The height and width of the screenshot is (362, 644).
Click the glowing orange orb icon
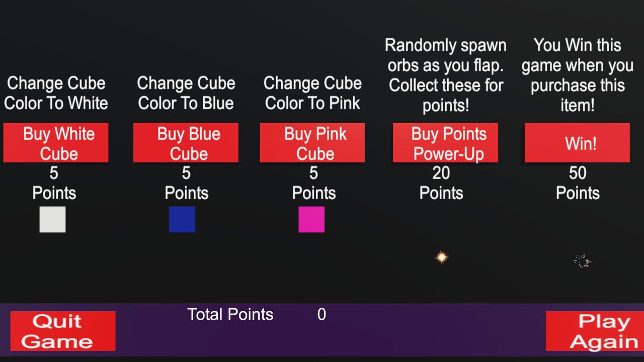(x=442, y=257)
